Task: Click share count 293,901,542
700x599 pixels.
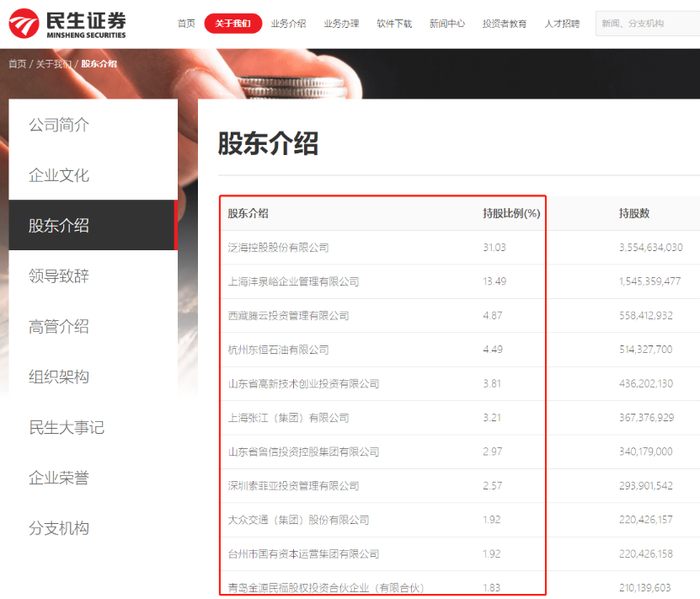Action: click(646, 486)
